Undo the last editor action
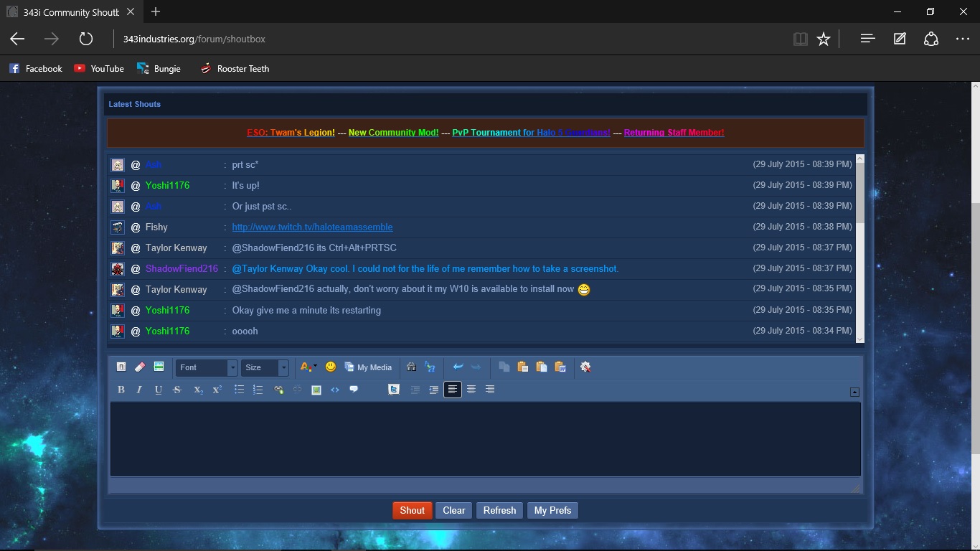This screenshot has height=551, width=980. click(x=458, y=367)
